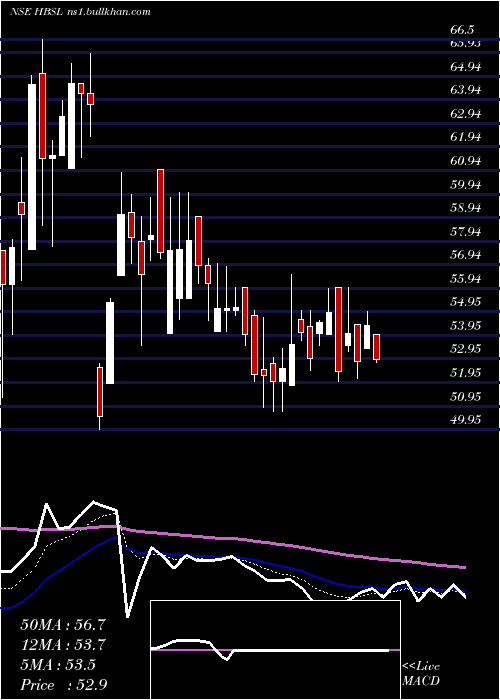Click the 62.94 price axis label
The height and width of the screenshot is (700, 500).
[466, 114]
